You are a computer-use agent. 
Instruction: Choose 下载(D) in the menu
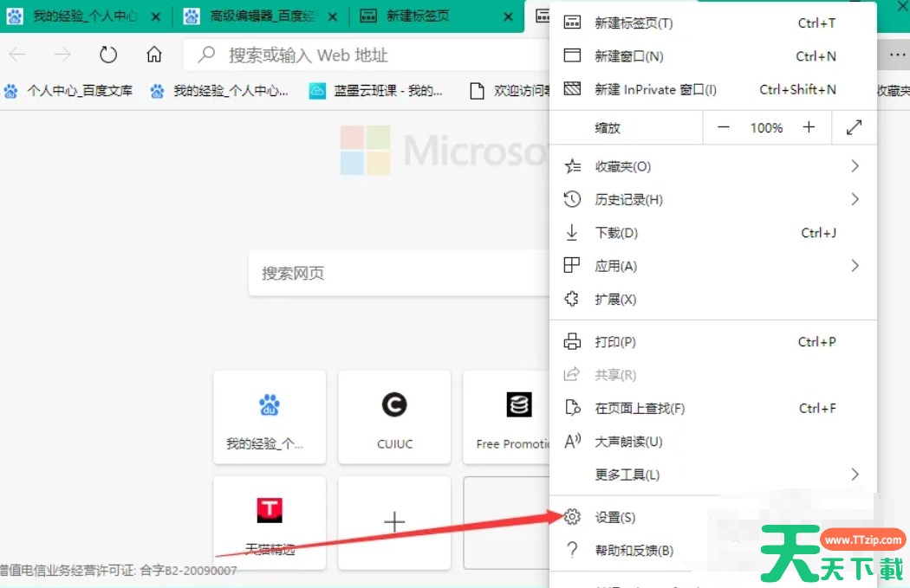click(616, 233)
